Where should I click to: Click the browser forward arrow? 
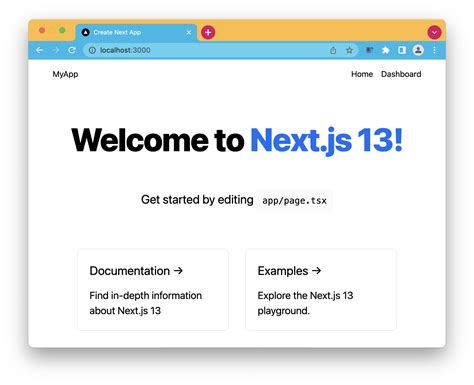pyautogui.click(x=55, y=50)
